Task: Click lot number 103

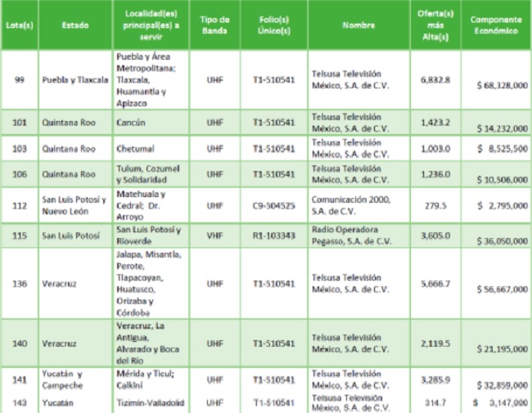Action: click(x=20, y=149)
